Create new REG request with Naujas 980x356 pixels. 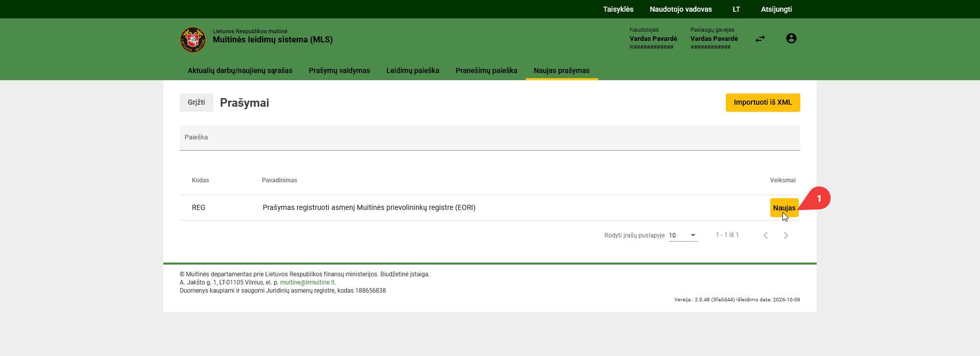click(784, 208)
